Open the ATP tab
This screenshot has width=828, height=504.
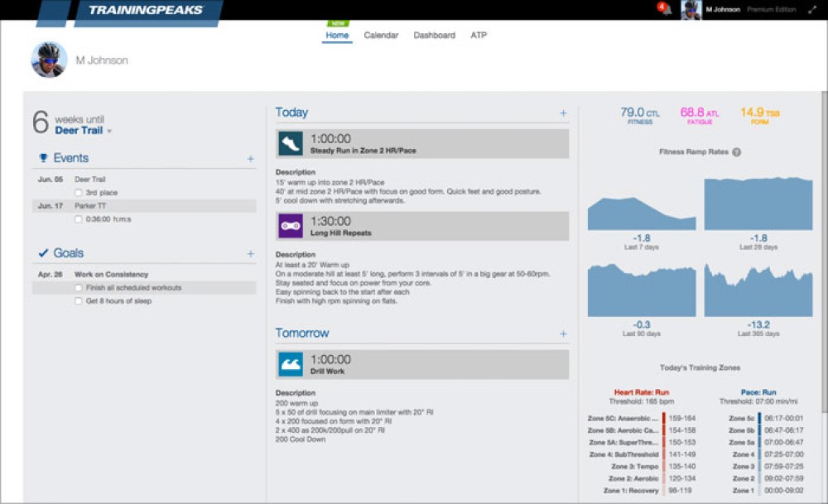click(479, 35)
